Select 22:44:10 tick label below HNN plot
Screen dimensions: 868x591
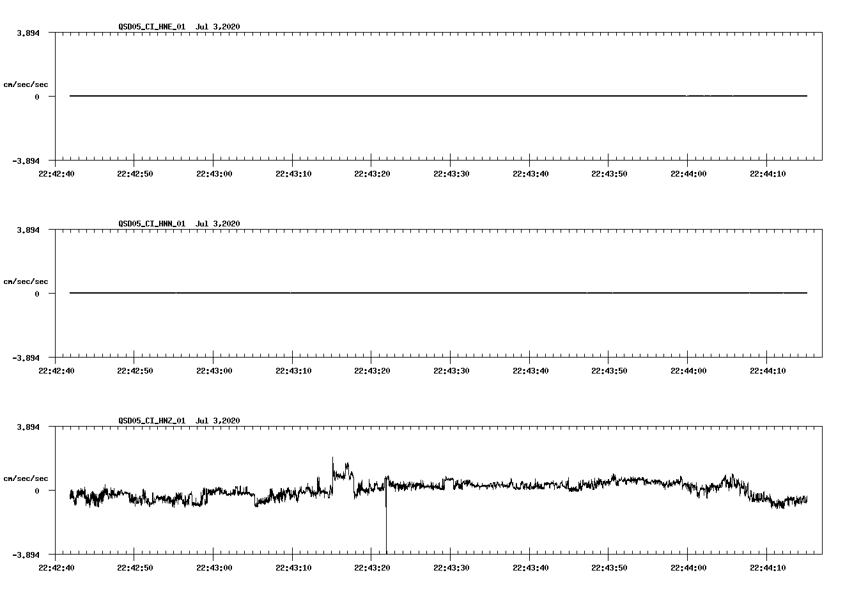click(768, 370)
